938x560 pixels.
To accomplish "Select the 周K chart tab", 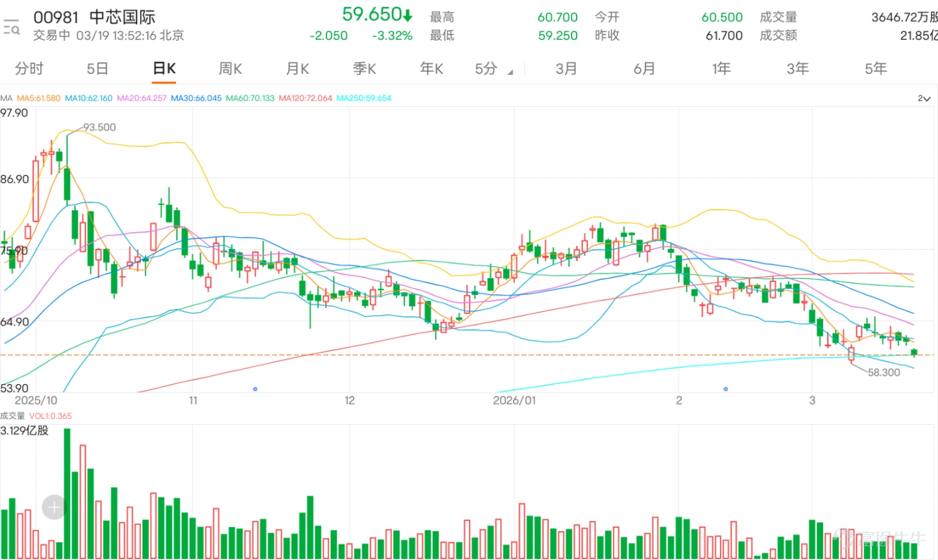I will (x=230, y=69).
